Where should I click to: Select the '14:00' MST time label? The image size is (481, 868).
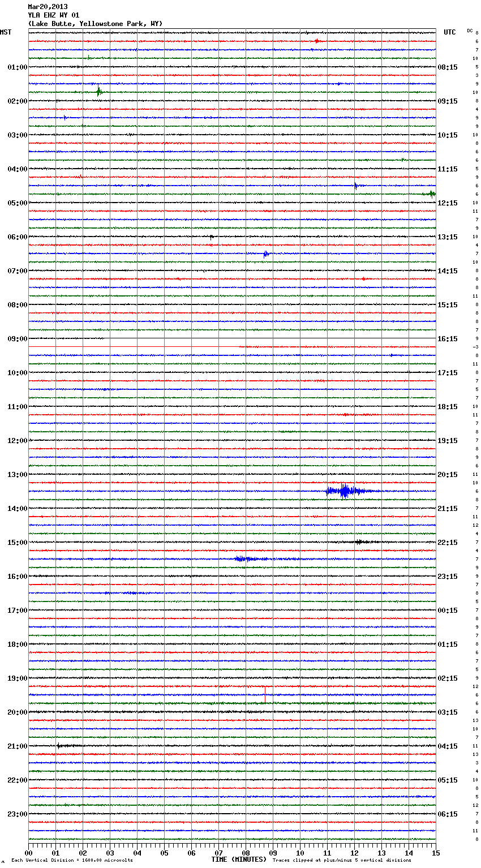tap(18, 509)
